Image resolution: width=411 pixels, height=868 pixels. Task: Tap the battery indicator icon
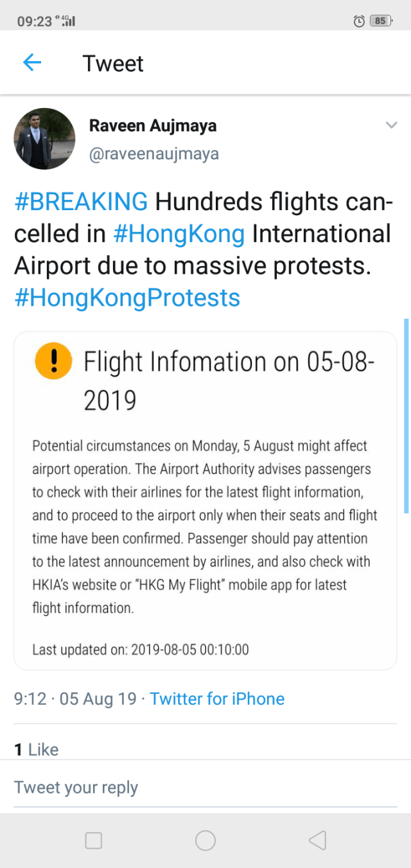tap(380, 21)
